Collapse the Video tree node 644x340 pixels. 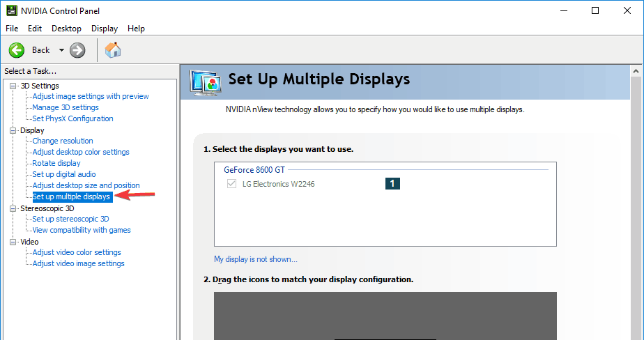click(13, 242)
